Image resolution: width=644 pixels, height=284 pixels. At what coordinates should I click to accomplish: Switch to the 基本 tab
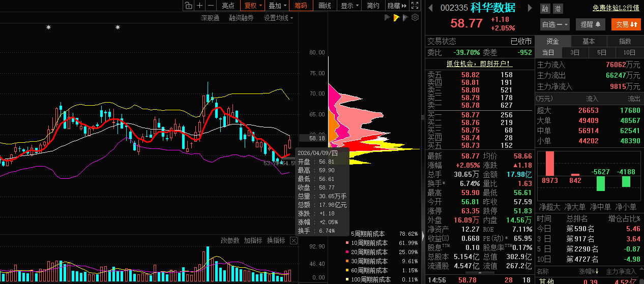pos(589,41)
